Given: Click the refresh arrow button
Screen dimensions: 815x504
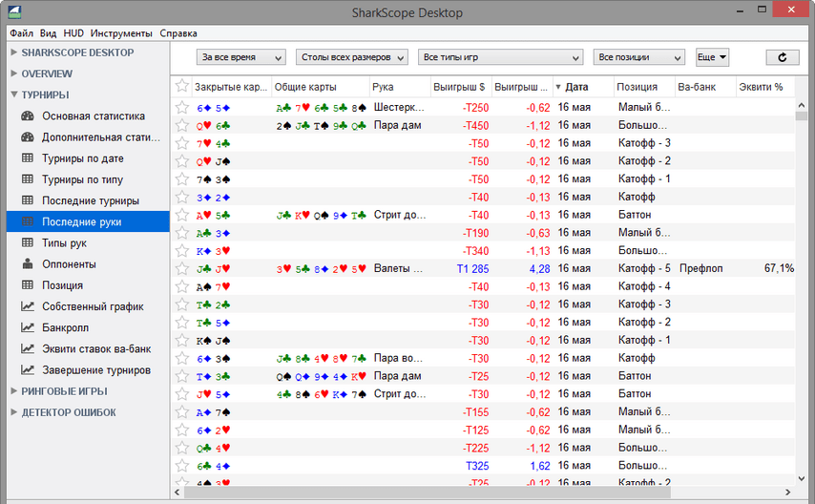Looking at the screenshot, I should (x=783, y=57).
